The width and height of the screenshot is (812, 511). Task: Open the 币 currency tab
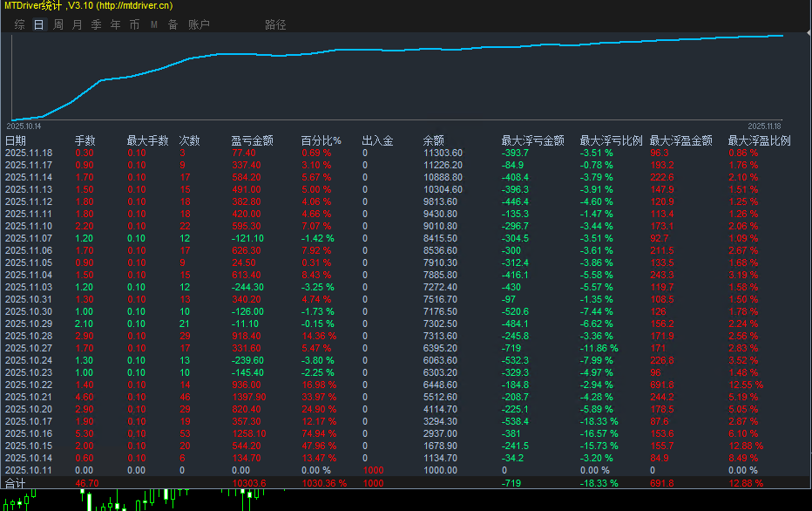[x=135, y=24]
